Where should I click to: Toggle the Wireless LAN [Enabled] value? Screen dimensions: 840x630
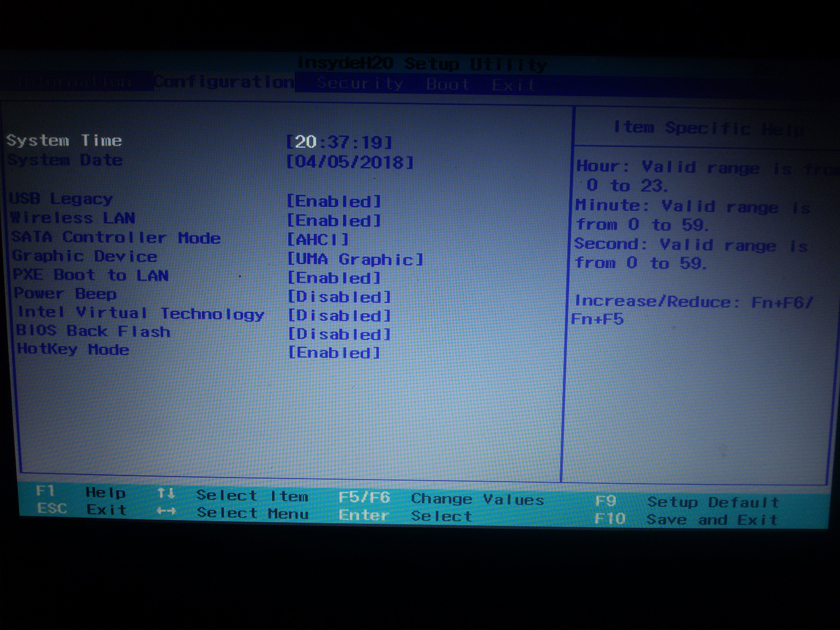[x=334, y=221]
